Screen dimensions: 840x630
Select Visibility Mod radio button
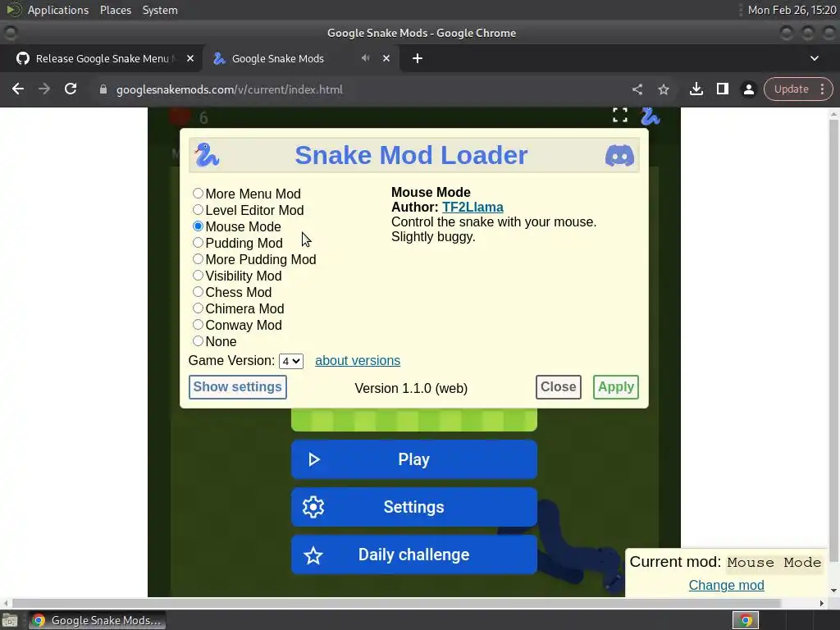[199, 276]
